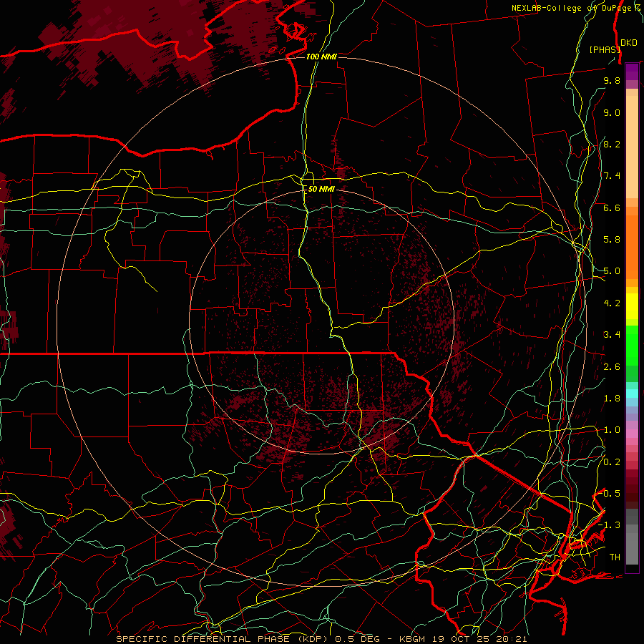
Task: Click the 5.8 scale value
Action: 612,240
